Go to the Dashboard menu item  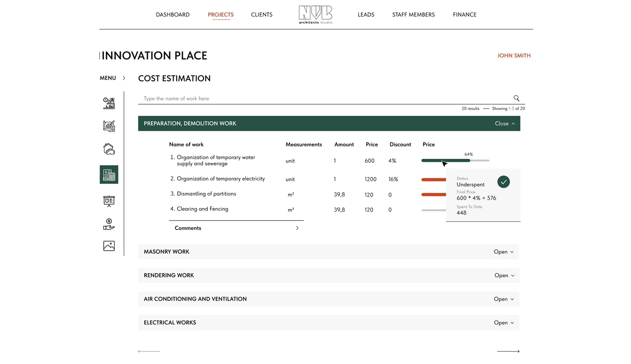coord(173,15)
